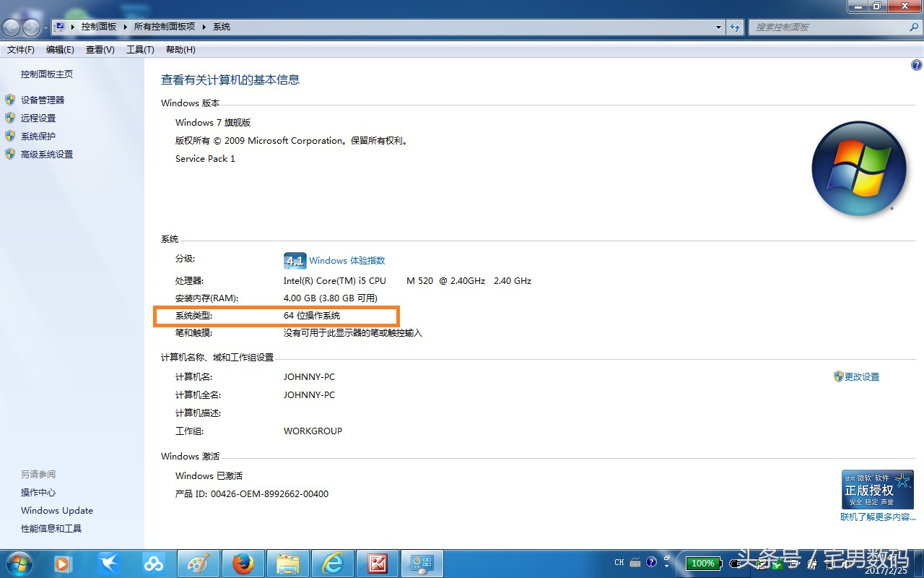This screenshot has width=924, height=578.
Task: Click the 更改设置 link
Action: 860,376
